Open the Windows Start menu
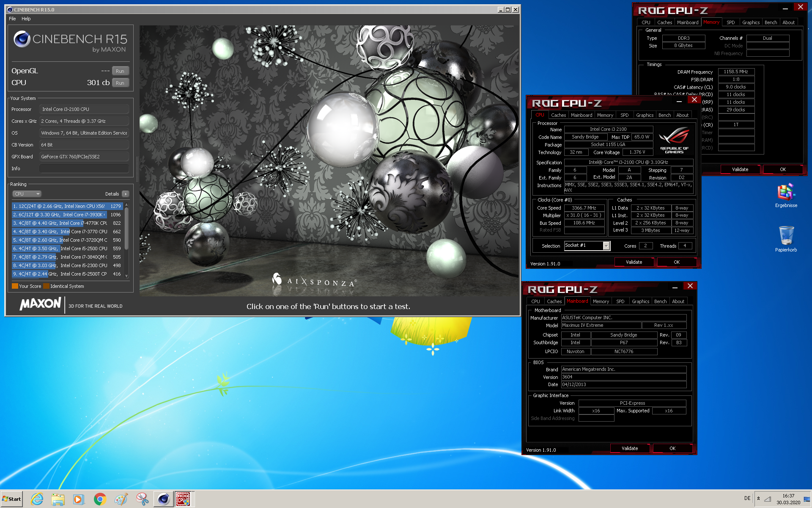Screen dimensions: 812x508 tap(11, 499)
